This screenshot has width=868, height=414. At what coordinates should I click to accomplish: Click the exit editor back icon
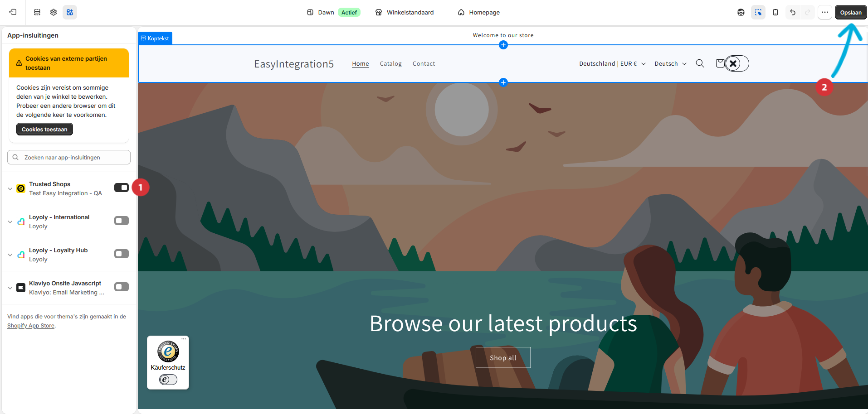point(13,12)
